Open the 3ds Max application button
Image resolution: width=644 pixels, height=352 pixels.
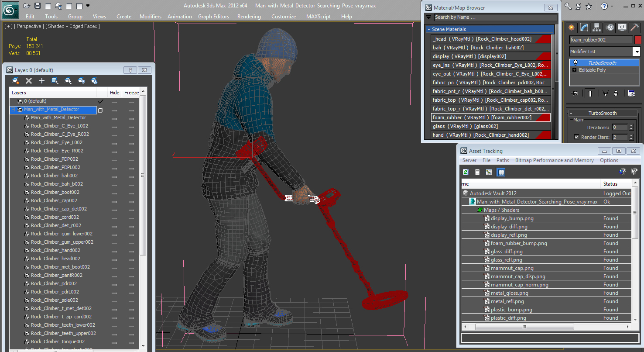tap(10, 9)
